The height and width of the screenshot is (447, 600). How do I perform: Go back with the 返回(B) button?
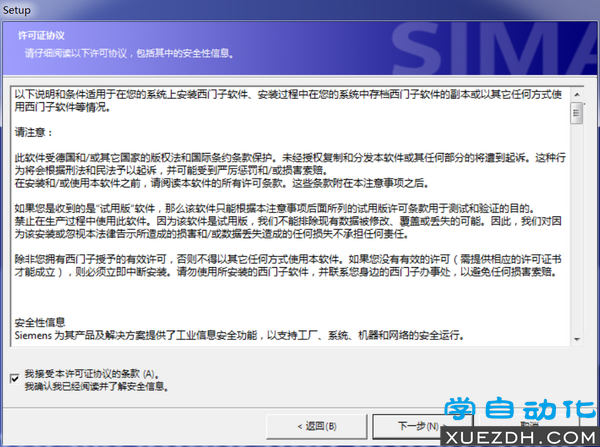point(316,426)
